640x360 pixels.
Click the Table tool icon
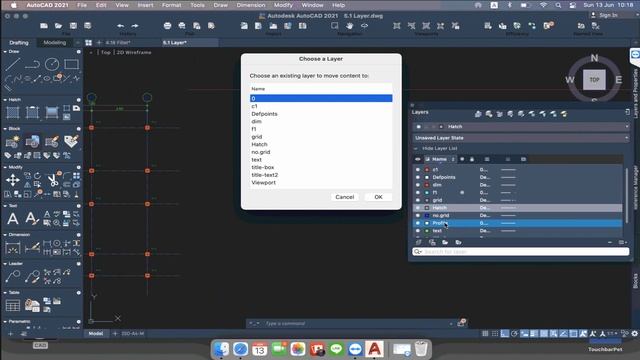(x=13, y=305)
